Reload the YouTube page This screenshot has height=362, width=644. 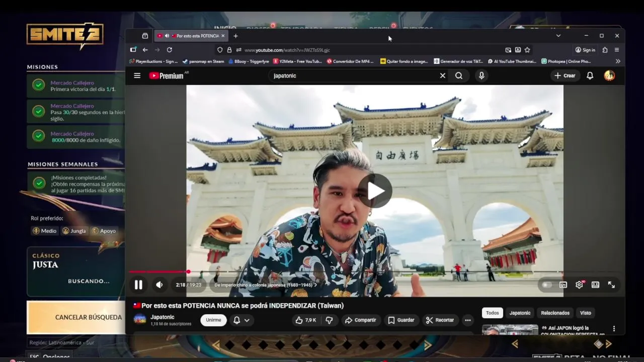click(x=169, y=50)
